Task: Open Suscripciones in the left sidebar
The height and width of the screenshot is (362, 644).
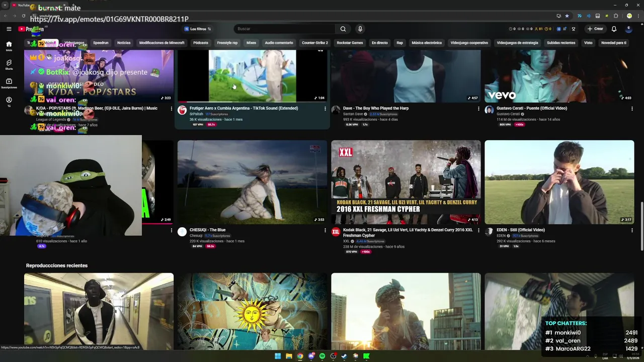Action: click(x=9, y=83)
